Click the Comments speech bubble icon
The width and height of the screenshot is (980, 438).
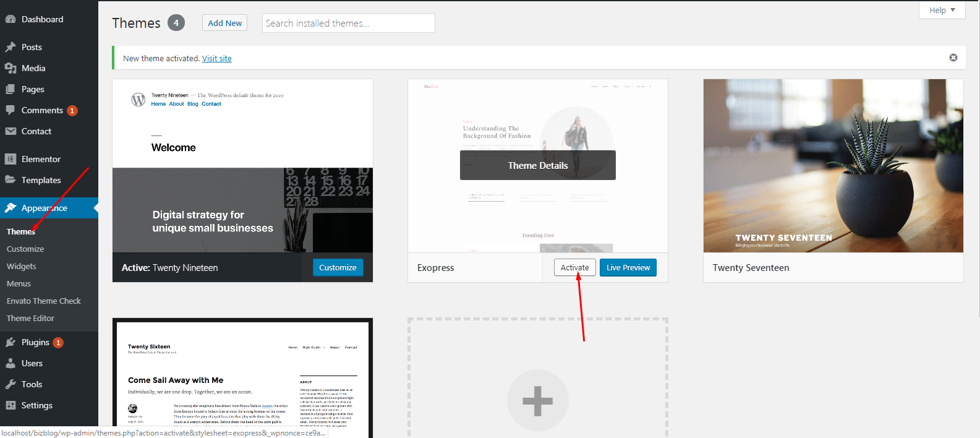(x=11, y=110)
